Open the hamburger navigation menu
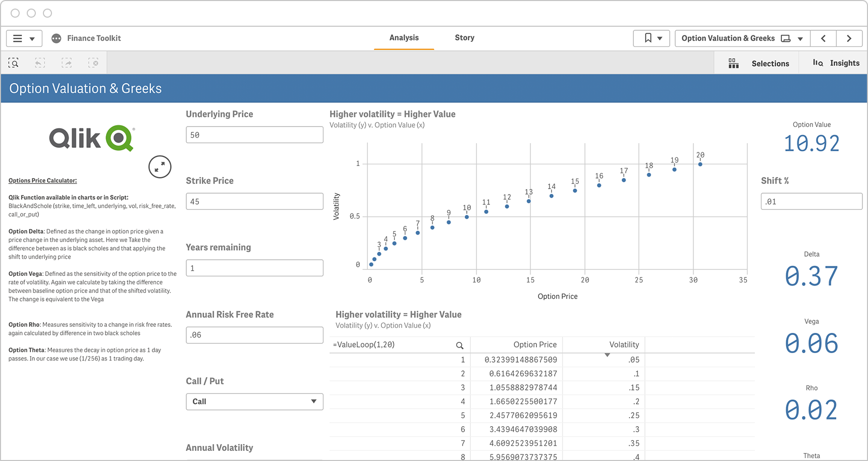Screen dimensions: 868x461 [x=24, y=38]
